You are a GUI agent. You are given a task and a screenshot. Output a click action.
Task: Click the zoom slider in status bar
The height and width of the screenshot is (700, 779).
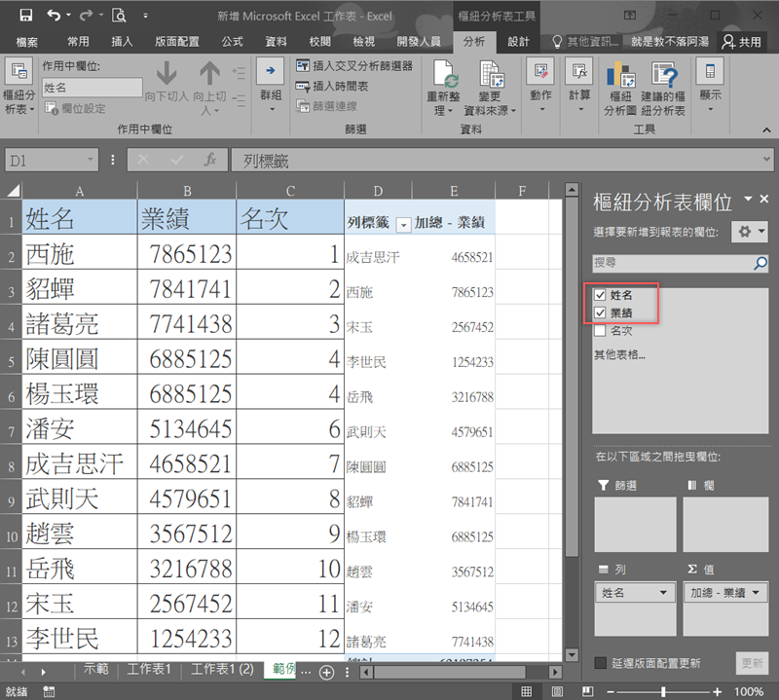tap(663, 691)
